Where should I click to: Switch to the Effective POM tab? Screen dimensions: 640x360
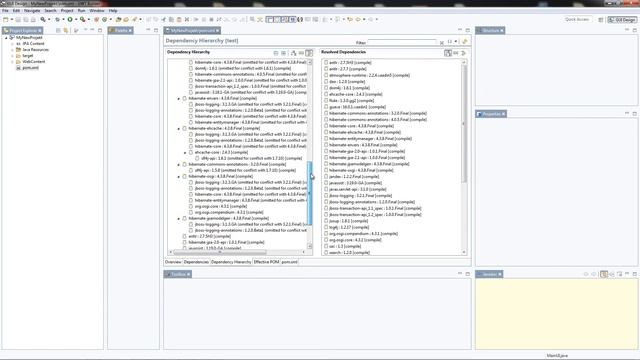(266, 262)
